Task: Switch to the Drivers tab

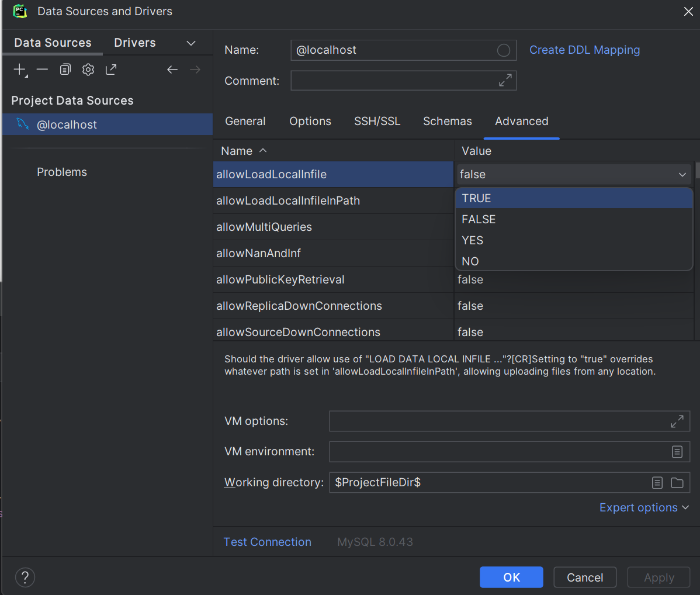Action: (135, 43)
